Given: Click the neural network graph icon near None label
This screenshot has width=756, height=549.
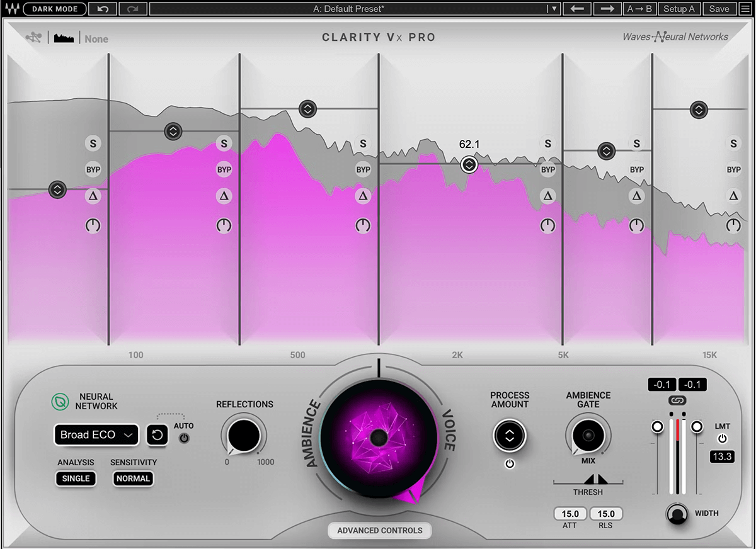Looking at the screenshot, I should click(35, 37).
